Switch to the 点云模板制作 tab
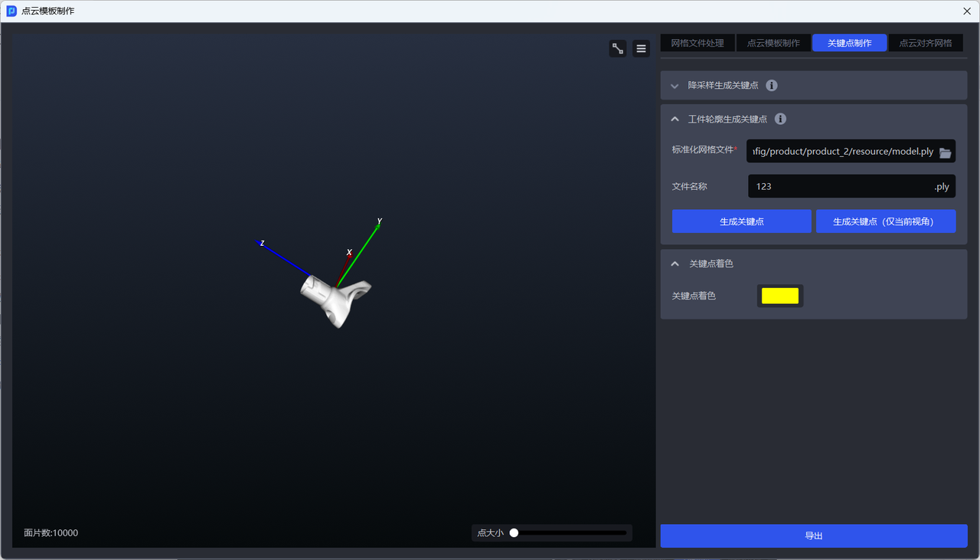This screenshot has height=560, width=980. (773, 43)
